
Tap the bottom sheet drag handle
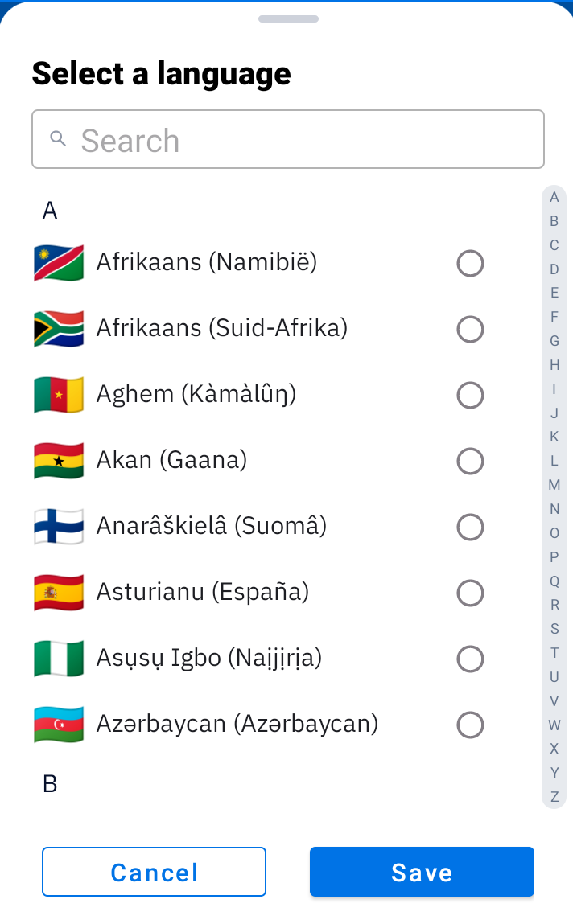click(x=288, y=18)
